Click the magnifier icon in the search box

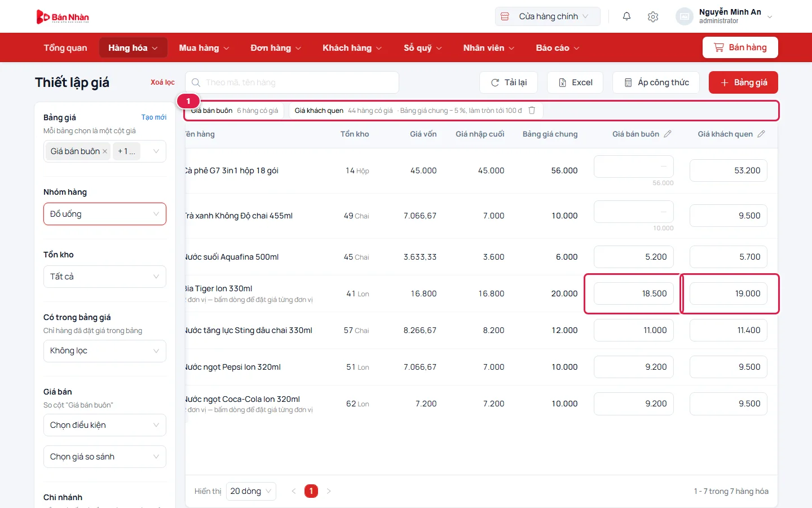pos(196,82)
